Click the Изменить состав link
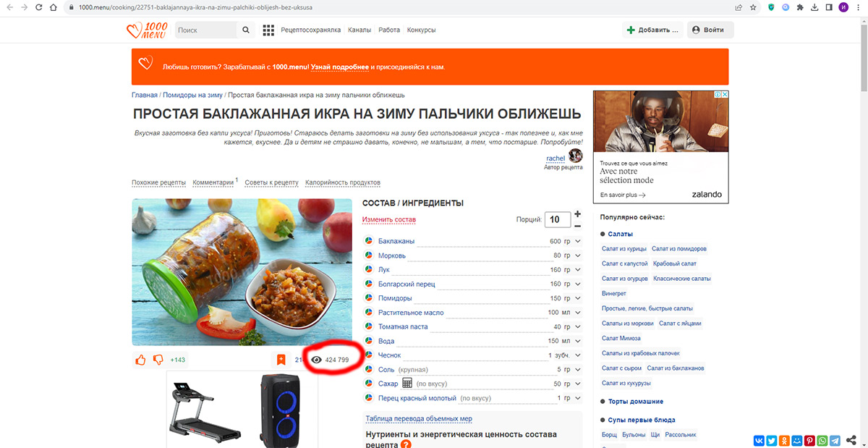This screenshot has width=868, height=448. (x=389, y=220)
